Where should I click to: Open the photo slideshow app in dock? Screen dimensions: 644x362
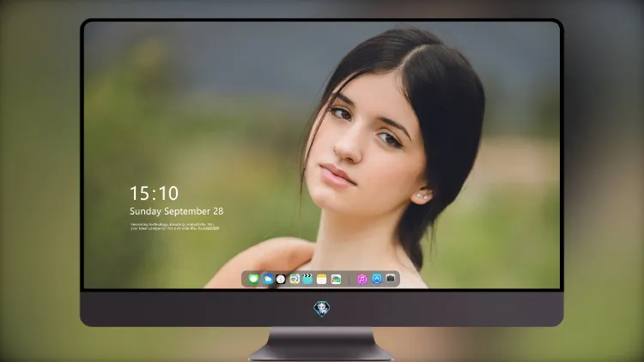pos(336,279)
